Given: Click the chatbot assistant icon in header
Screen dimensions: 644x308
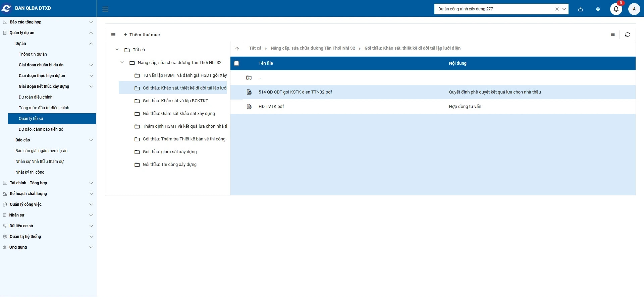Looking at the screenshot, I should [x=581, y=9].
